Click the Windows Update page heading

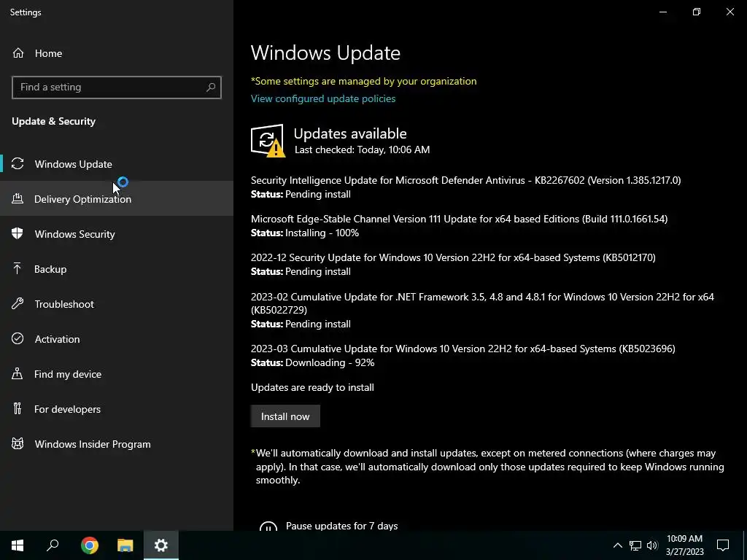click(325, 52)
